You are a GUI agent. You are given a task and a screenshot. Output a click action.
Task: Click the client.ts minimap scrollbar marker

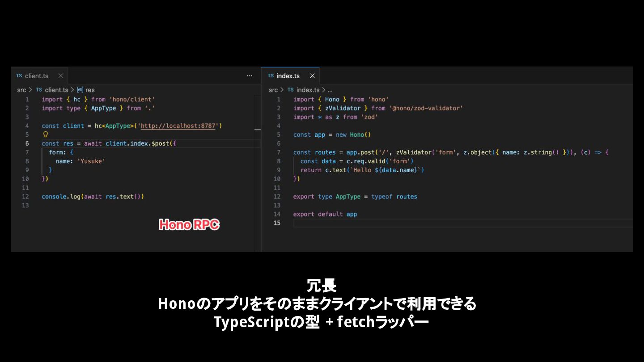click(x=258, y=130)
